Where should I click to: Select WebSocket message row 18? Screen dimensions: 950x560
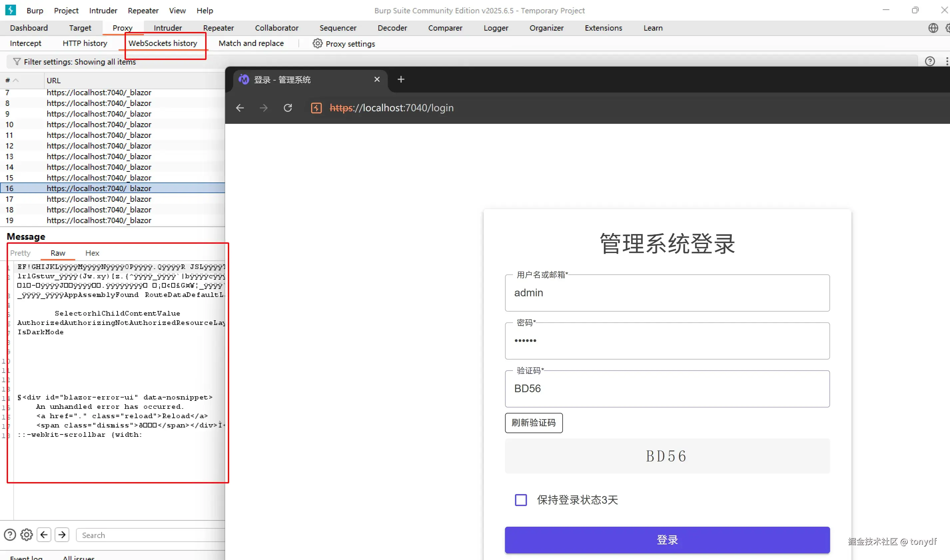point(98,209)
